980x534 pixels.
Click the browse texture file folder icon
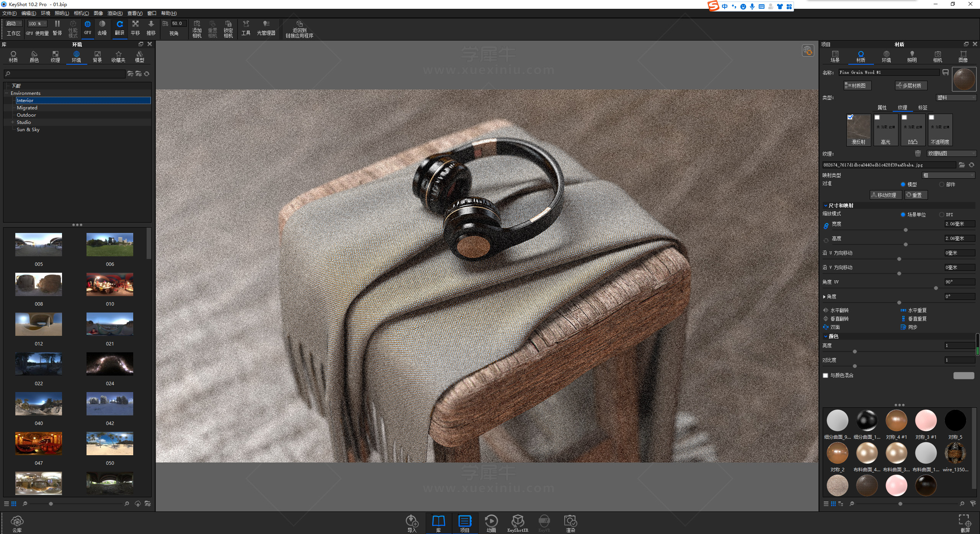coord(962,165)
